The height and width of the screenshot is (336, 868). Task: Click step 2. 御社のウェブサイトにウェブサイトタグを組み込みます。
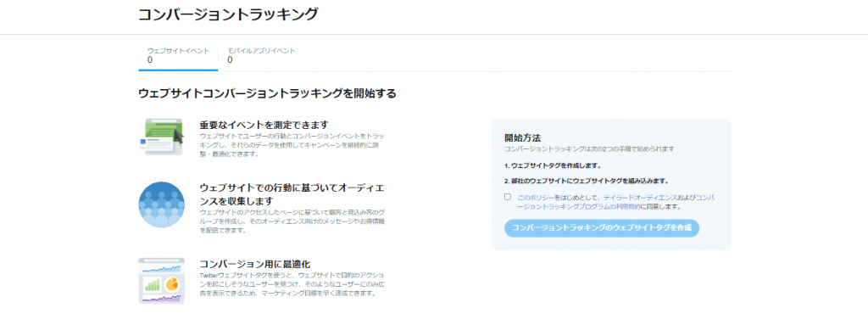(x=587, y=181)
